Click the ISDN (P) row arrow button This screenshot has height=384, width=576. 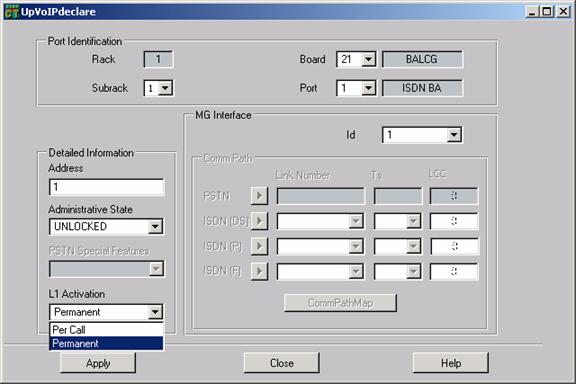(x=259, y=246)
